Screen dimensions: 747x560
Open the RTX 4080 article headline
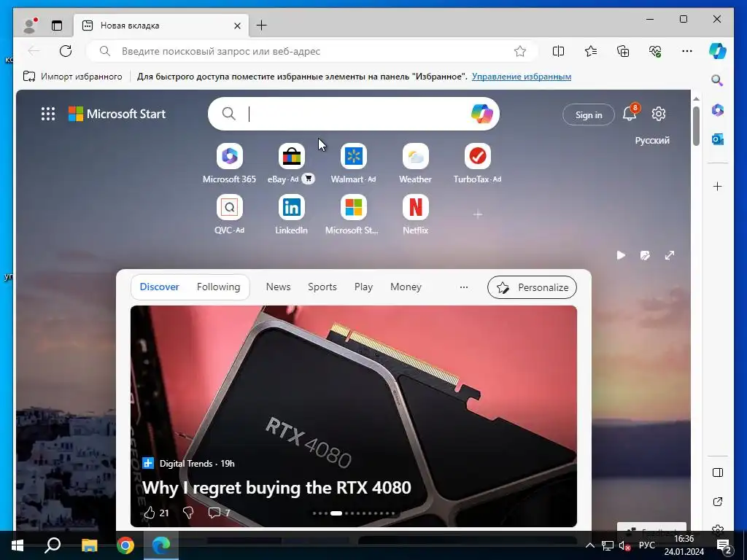276,488
